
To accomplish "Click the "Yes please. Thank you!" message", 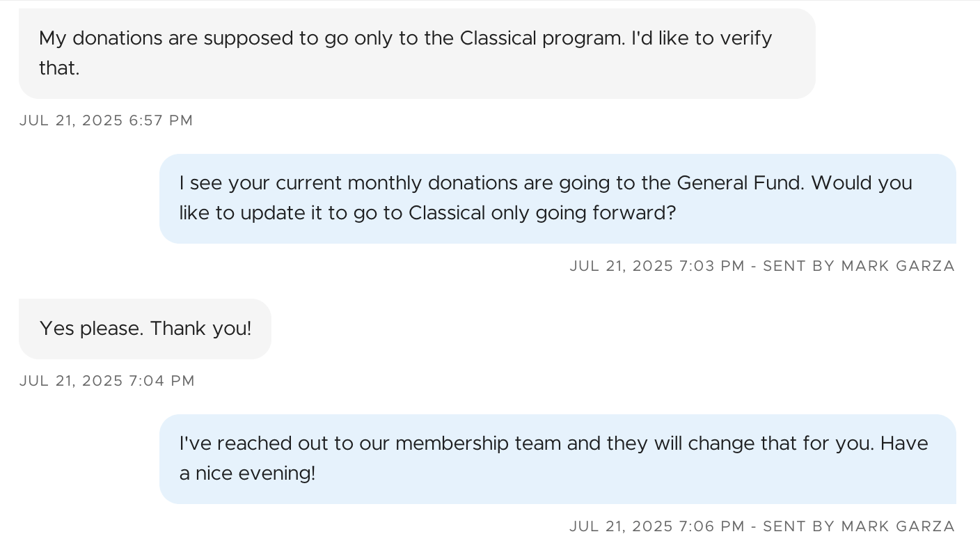I will [x=145, y=329].
